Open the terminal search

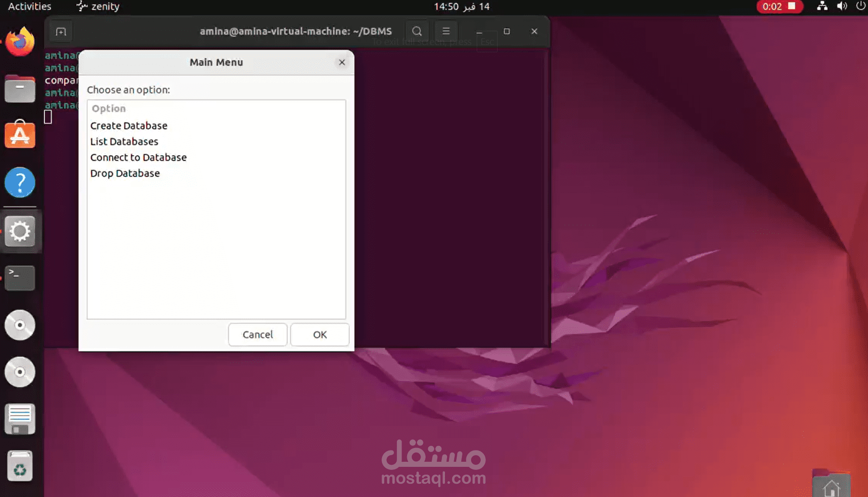click(416, 31)
